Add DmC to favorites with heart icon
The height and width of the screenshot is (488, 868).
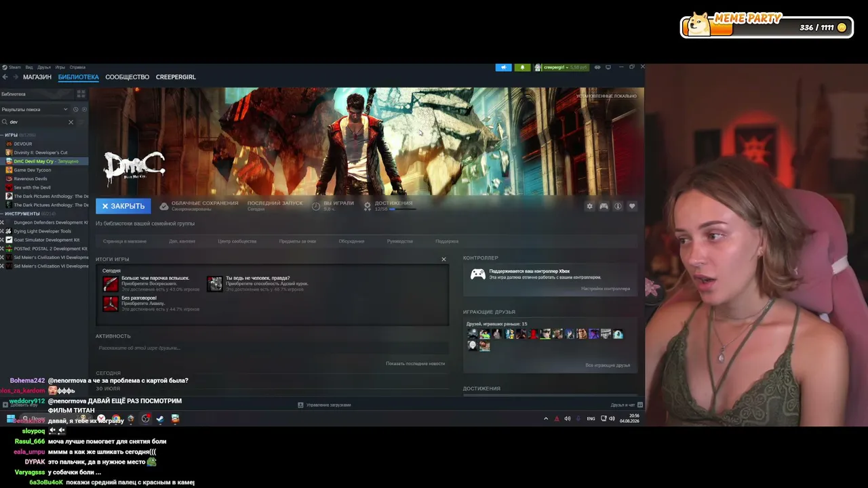(x=632, y=206)
